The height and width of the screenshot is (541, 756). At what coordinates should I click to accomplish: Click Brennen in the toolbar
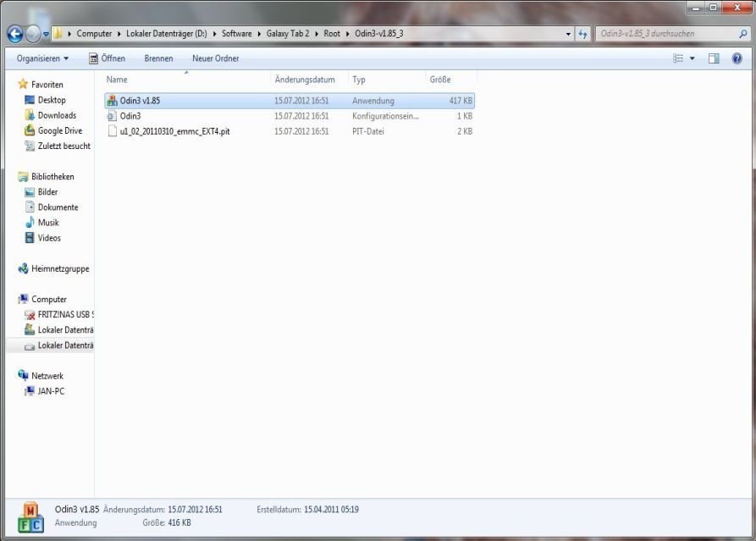coord(158,58)
